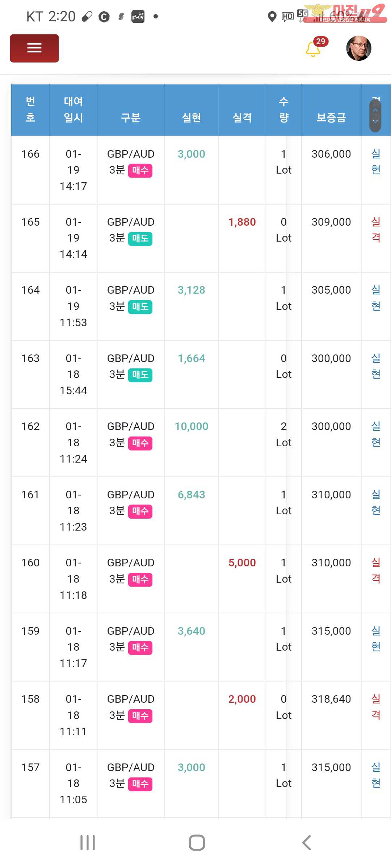Sort by the 대여일시 column header
Image resolution: width=391 pixels, height=868 pixels.
(x=73, y=110)
